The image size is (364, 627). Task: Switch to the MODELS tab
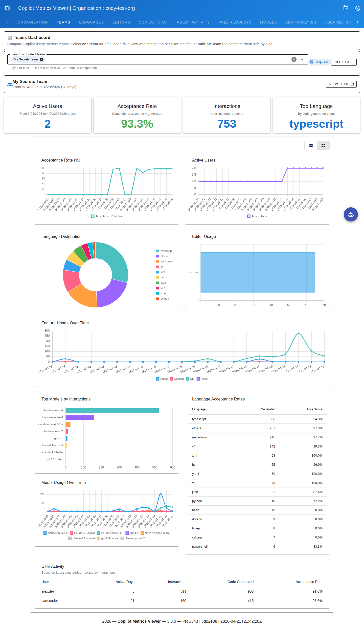(x=268, y=22)
